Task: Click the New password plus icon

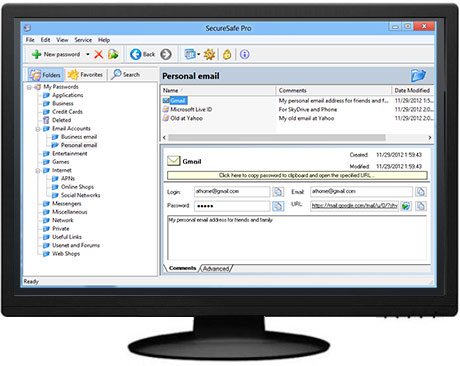Action: click(36, 54)
